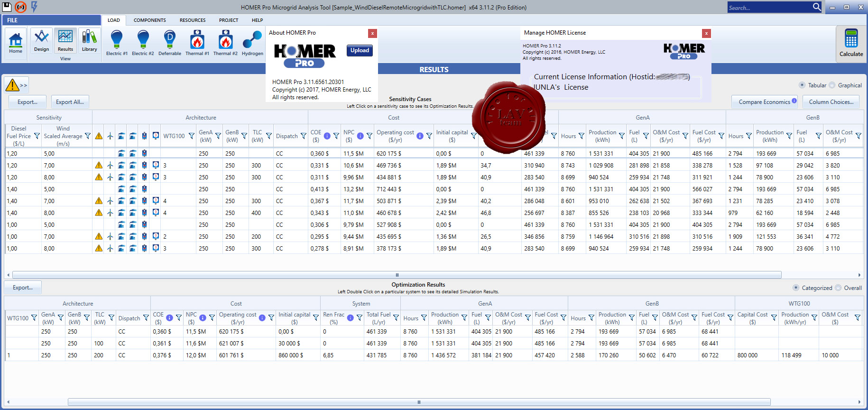Click the Ren Frac info icon

pyautogui.click(x=350, y=318)
